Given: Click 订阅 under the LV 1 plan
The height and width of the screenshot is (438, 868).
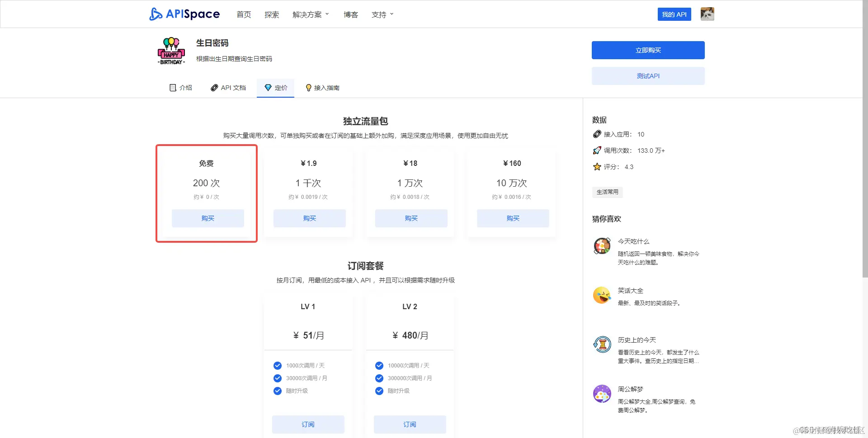Looking at the screenshot, I should tap(308, 424).
